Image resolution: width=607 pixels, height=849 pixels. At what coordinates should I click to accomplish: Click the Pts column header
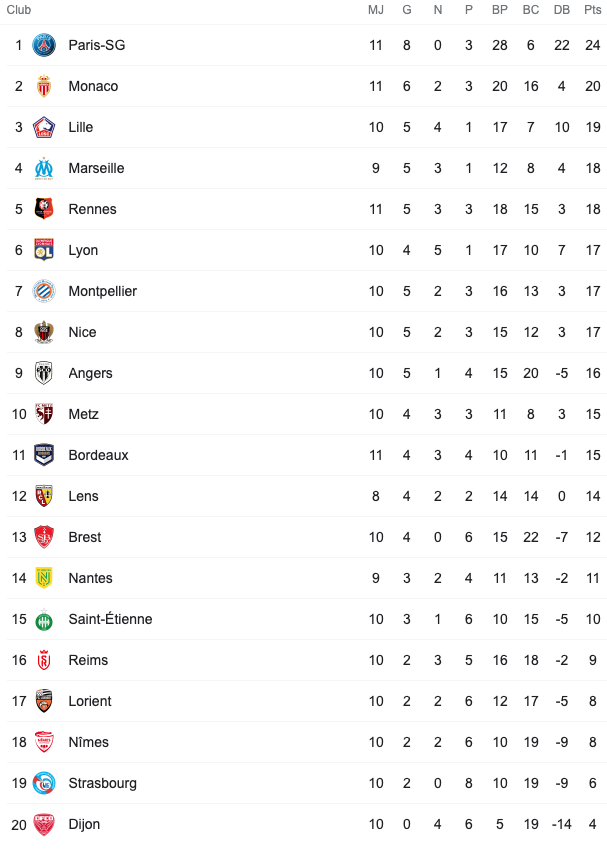coord(592,10)
